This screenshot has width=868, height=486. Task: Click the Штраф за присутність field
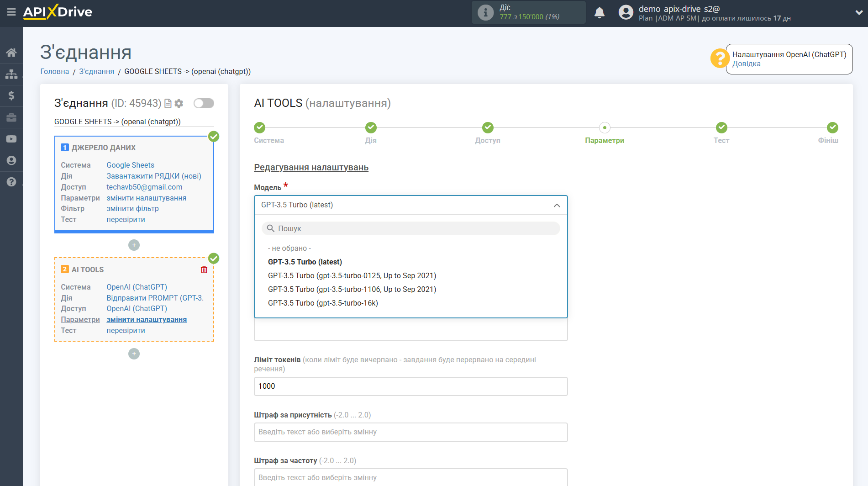point(410,432)
